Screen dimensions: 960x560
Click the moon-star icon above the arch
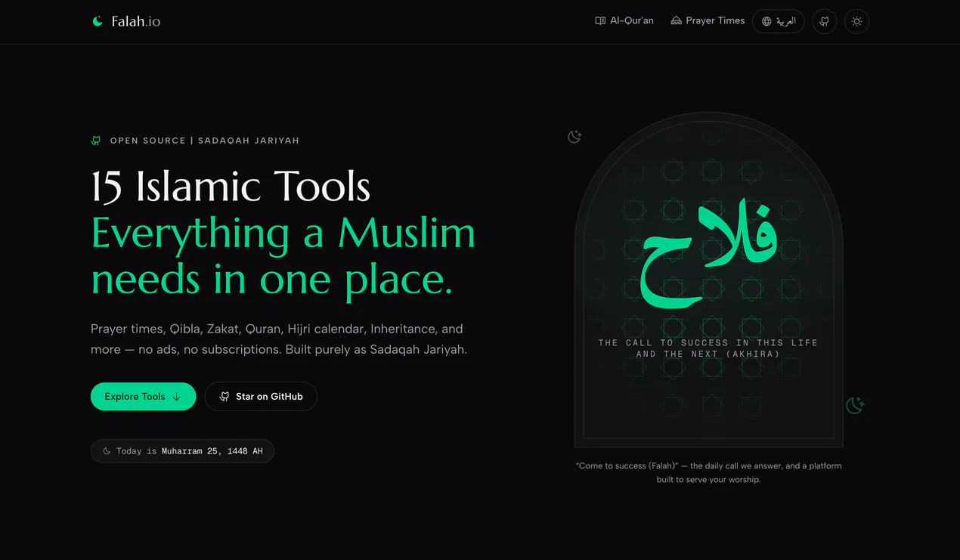point(574,137)
